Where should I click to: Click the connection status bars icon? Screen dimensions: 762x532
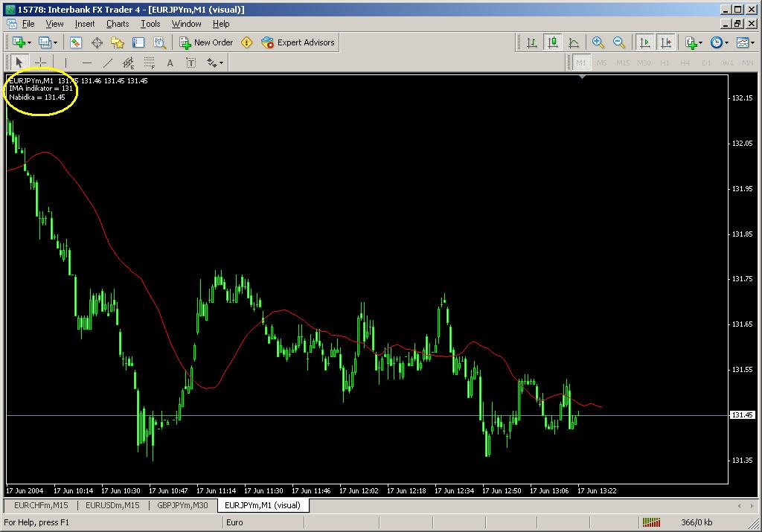(x=651, y=522)
